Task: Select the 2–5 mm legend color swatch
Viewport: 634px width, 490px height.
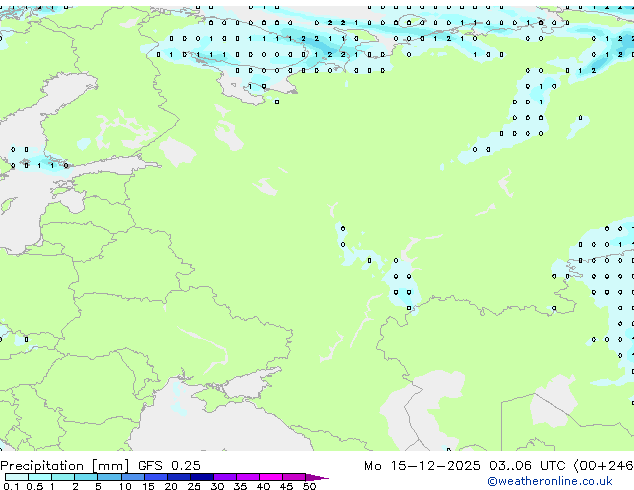Action: click(x=86, y=477)
